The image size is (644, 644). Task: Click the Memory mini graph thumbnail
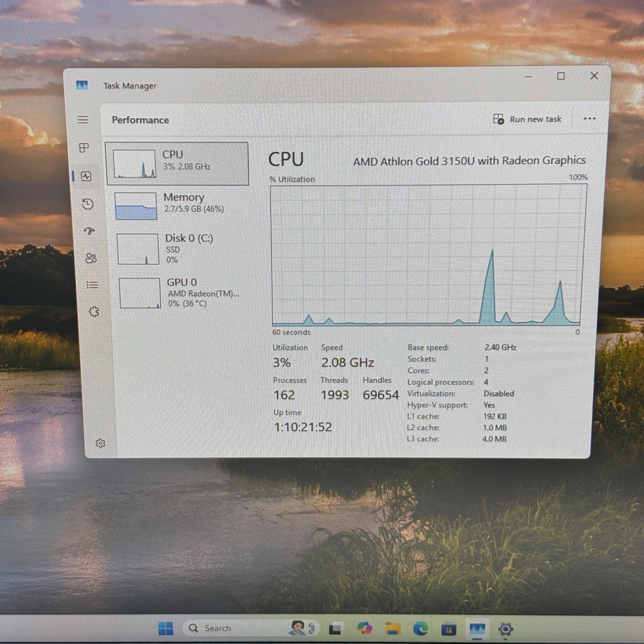tap(136, 206)
